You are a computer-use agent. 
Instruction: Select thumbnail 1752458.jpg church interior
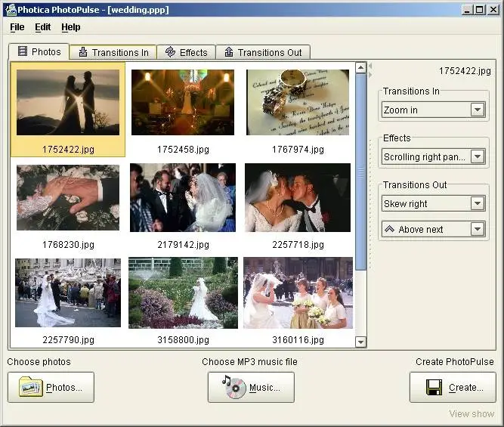pyautogui.click(x=183, y=102)
